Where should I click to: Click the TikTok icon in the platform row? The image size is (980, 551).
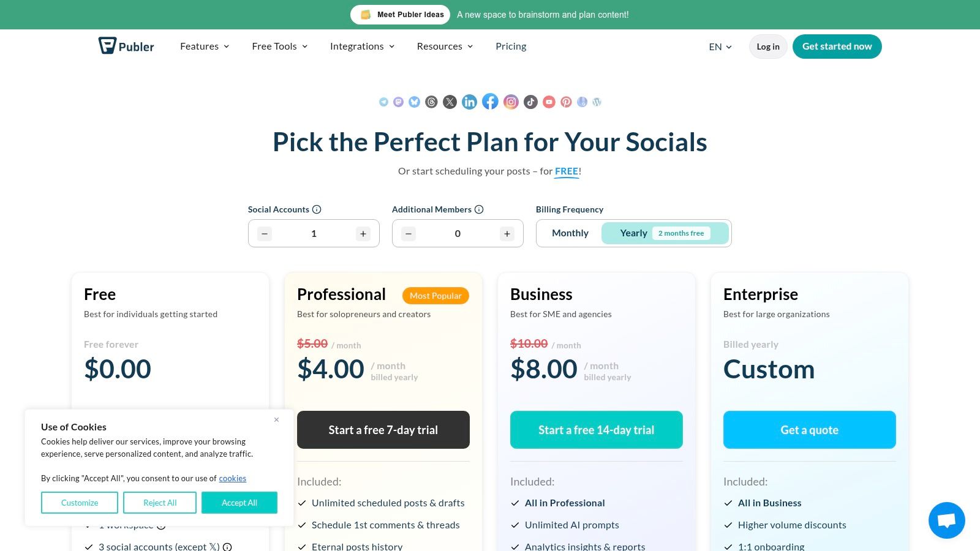530,102
